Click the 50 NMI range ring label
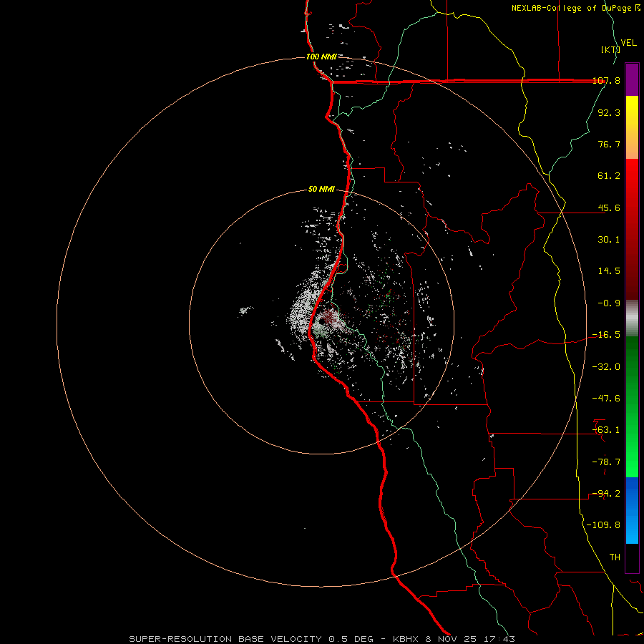 [321, 190]
